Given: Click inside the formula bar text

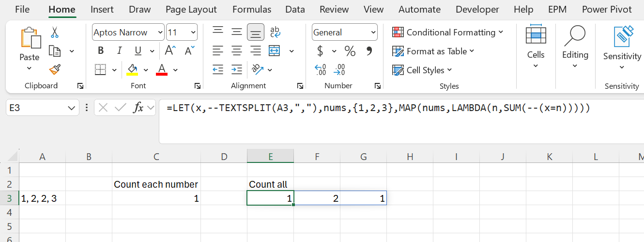Looking at the screenshot, I should [x=378, y=108].
